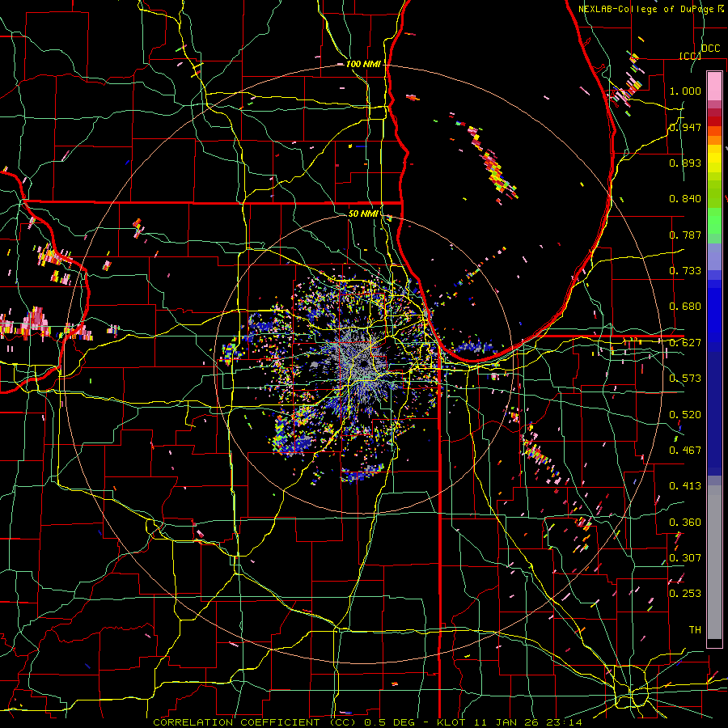Viewport: 728px width, 728px height.
Task: Click the 0.947 scale value
Action: tap(685, 127)
